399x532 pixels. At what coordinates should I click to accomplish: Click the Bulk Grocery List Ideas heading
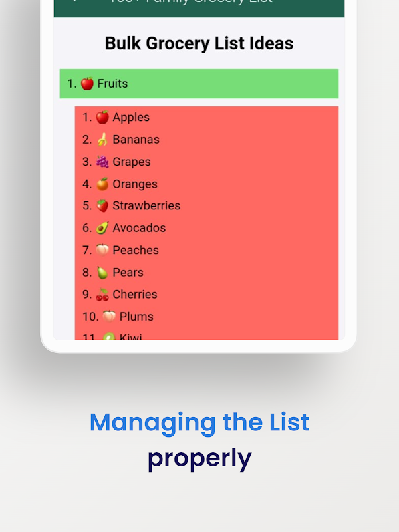[199, 43]
